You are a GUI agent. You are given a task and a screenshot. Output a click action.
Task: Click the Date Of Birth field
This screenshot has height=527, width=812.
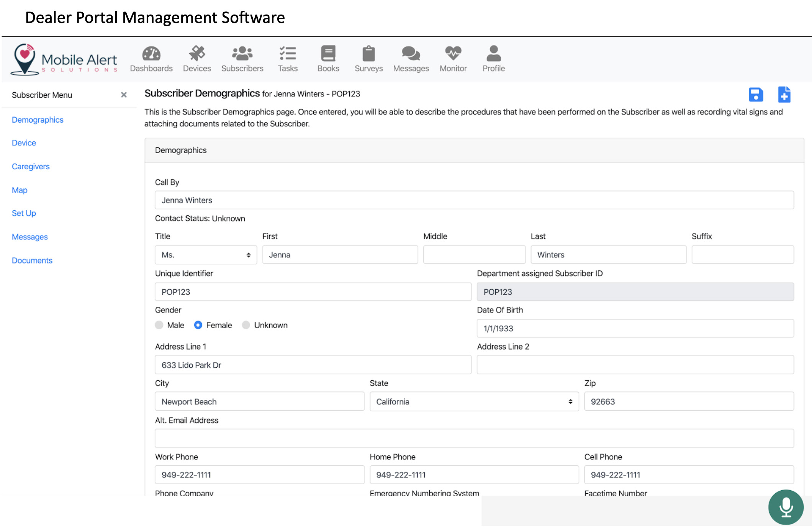point(635,329)
